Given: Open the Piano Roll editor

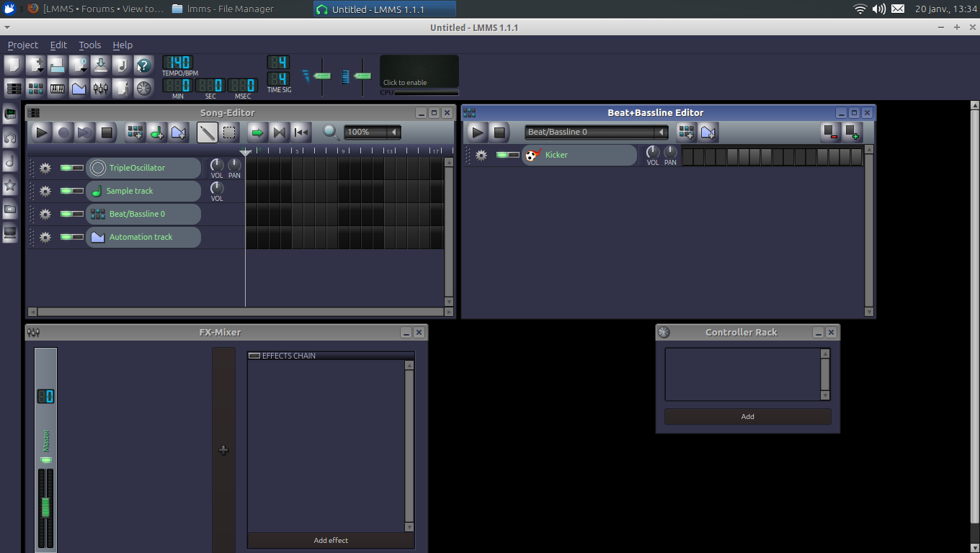Looking at the screenshot, I should (x=57, y=88).
